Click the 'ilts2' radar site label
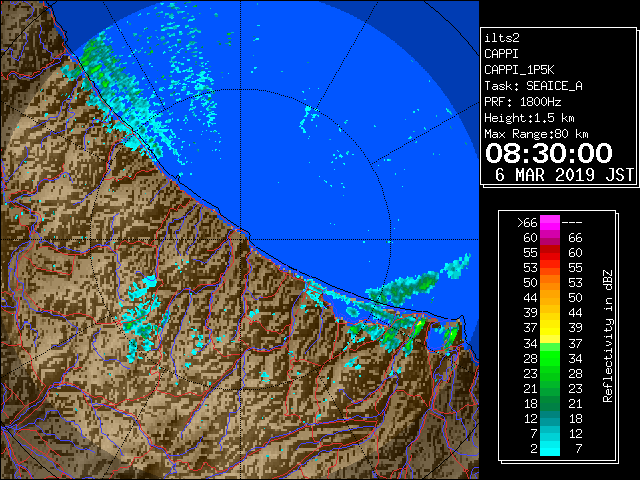 tap(502, 38)
